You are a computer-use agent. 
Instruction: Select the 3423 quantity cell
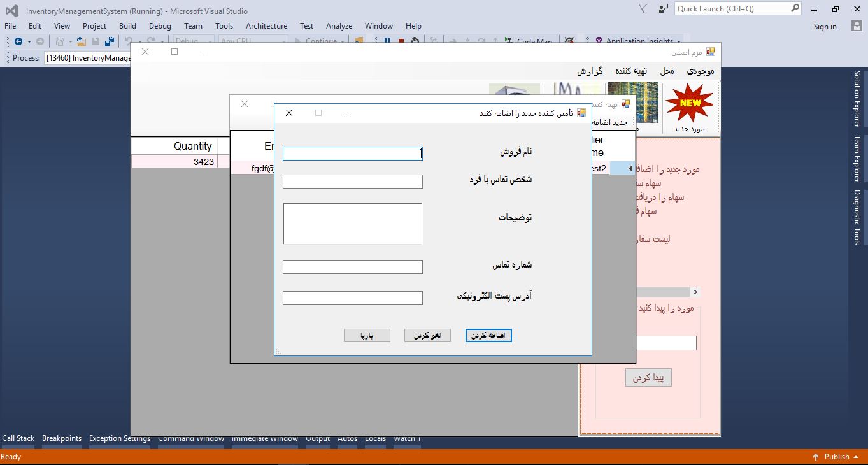click(174, 162)
